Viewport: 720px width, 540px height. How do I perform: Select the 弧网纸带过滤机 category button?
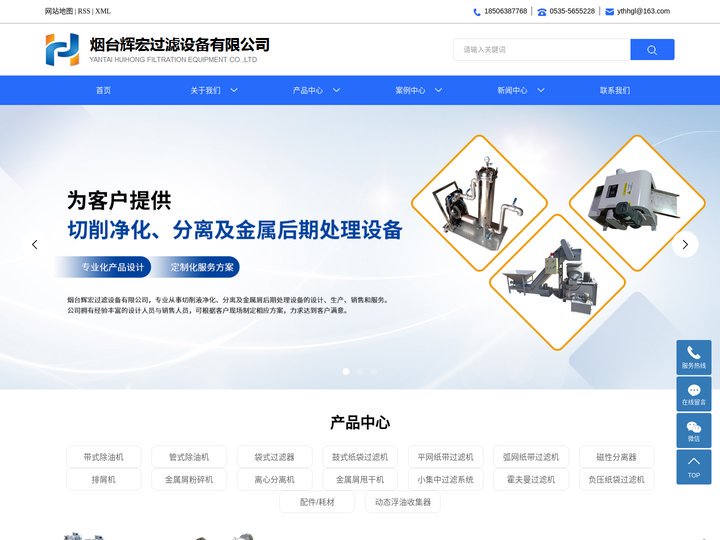click(x=531, y=457)
